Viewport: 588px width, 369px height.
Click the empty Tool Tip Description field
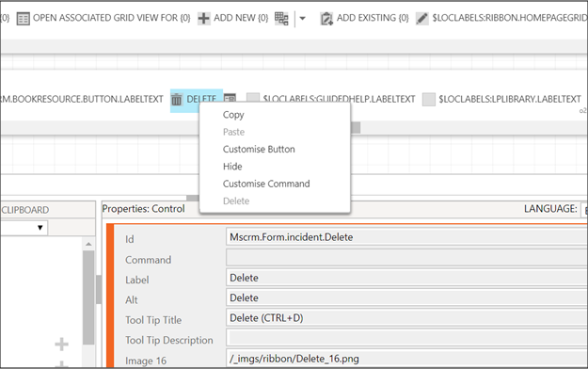point(406,338)
